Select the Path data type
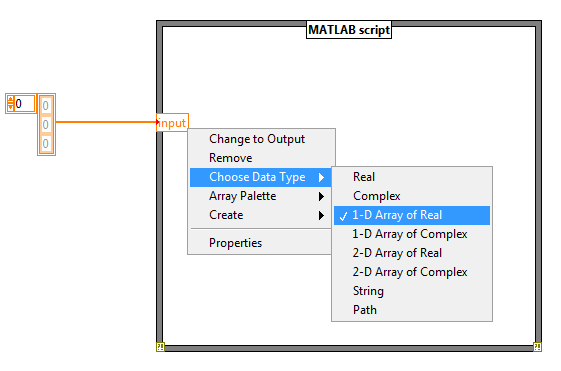561x371 pixels. pos(412,310)
